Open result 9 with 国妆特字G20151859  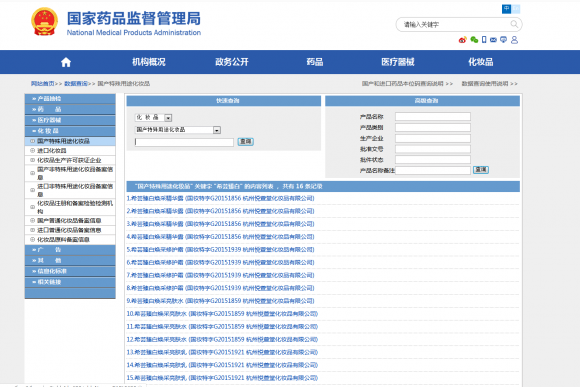point(220,301)
